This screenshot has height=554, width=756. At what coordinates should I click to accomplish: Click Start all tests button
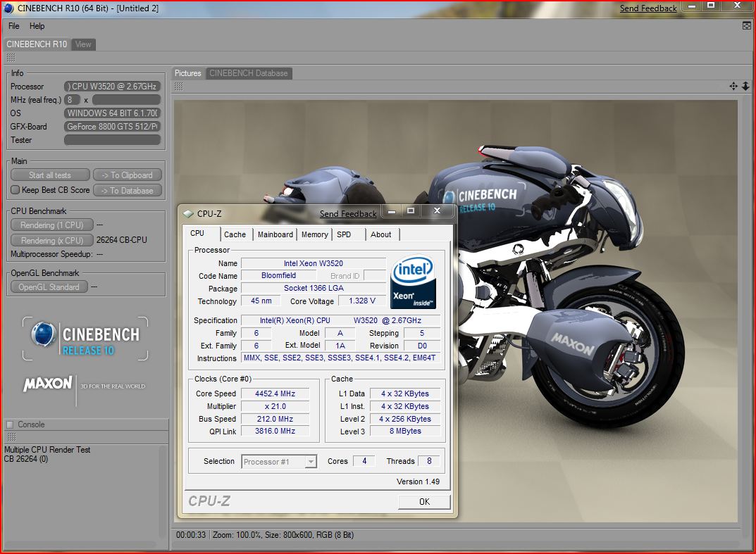click(50, 175)
